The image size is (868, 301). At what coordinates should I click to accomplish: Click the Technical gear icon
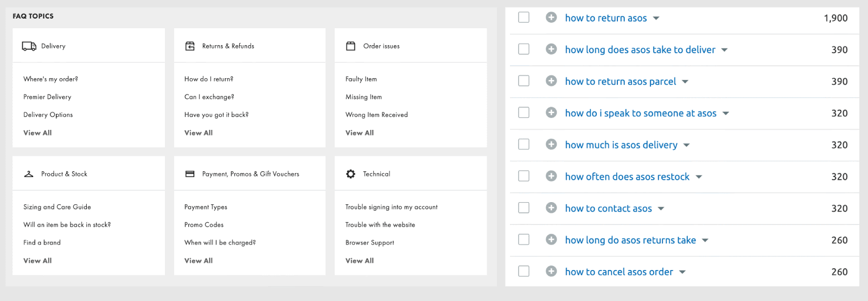click(350, 174)
